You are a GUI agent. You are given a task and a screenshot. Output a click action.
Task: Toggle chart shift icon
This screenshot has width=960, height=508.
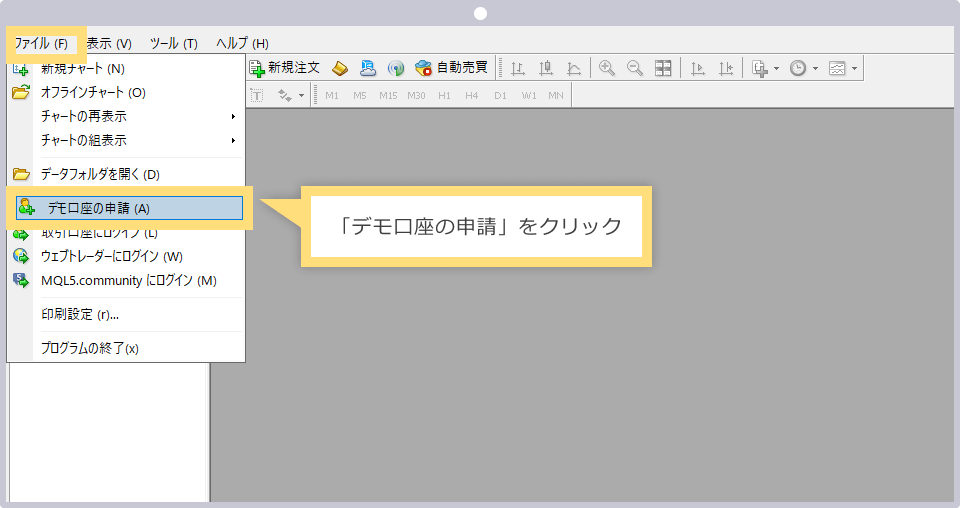pos(726,68)
